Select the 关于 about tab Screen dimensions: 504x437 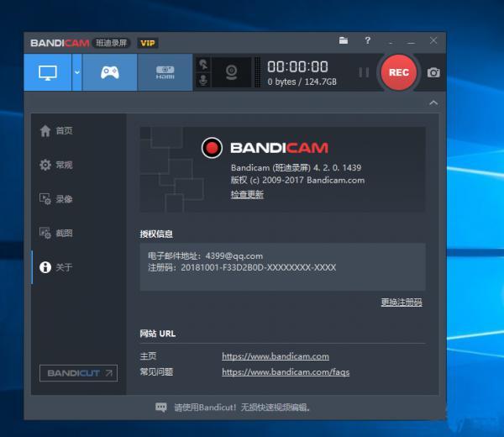coord(56,267)
